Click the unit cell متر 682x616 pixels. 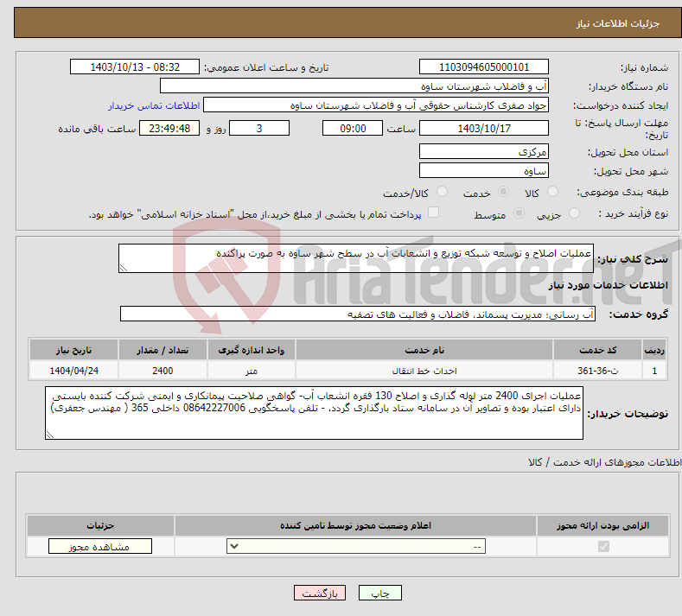(x=252, y=371)
